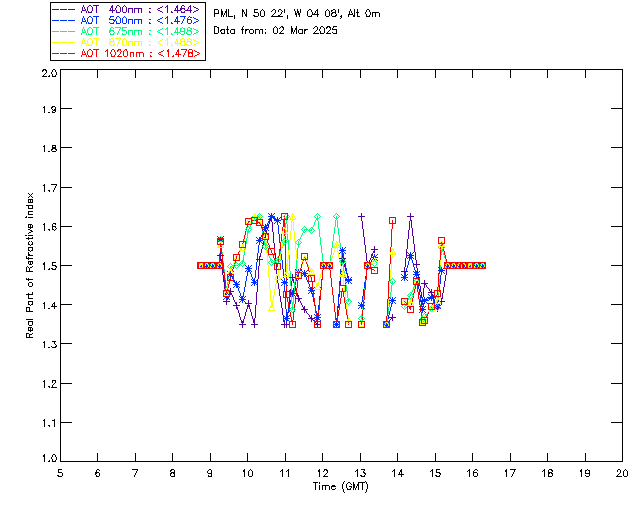This screenshot has width=640, height=512.
Task: Click the y-axis tick label 1.2
Action: tap(49, 384)
